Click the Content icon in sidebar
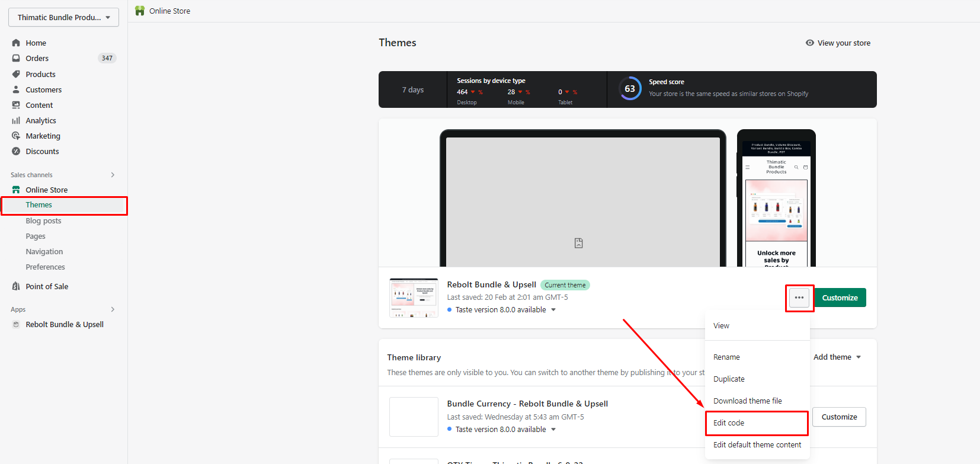The height and width of the screenshot is (464, 980). coord(16,105)
